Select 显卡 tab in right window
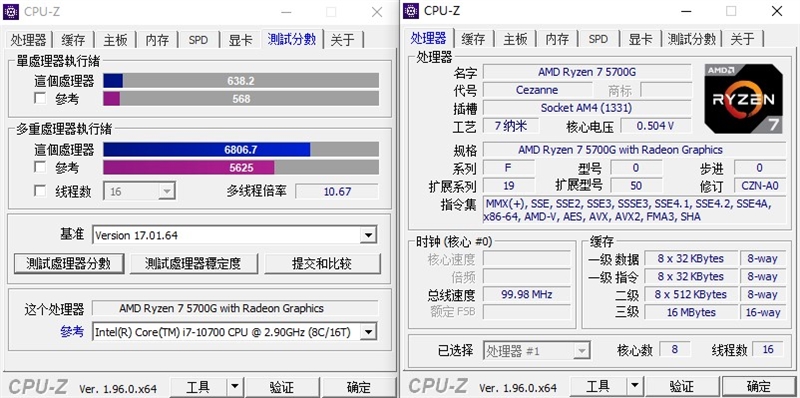Image resolution: width=800 pixels, height=398 pixels. tap(640, 40)
